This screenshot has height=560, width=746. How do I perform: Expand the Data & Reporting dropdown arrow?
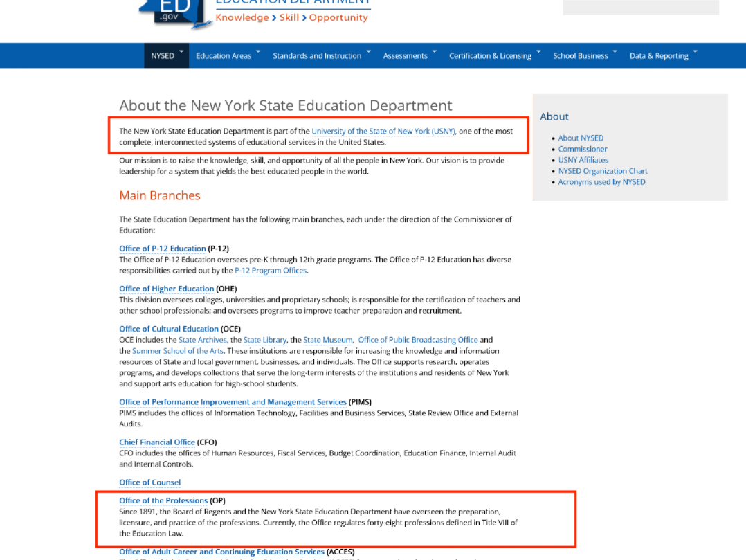pos(695,51)
